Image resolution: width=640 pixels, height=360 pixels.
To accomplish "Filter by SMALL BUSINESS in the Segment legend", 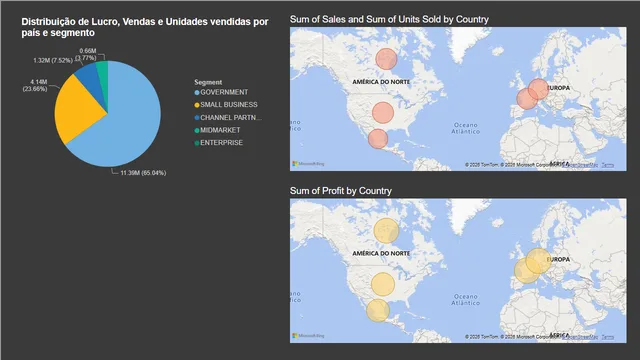I will point(226,105).
